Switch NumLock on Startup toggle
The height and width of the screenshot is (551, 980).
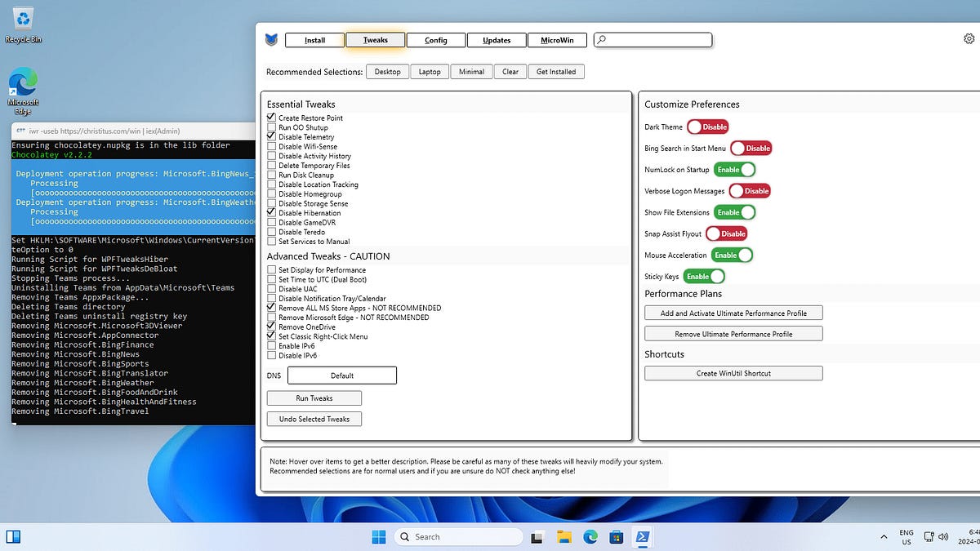(x=734, y=170)
